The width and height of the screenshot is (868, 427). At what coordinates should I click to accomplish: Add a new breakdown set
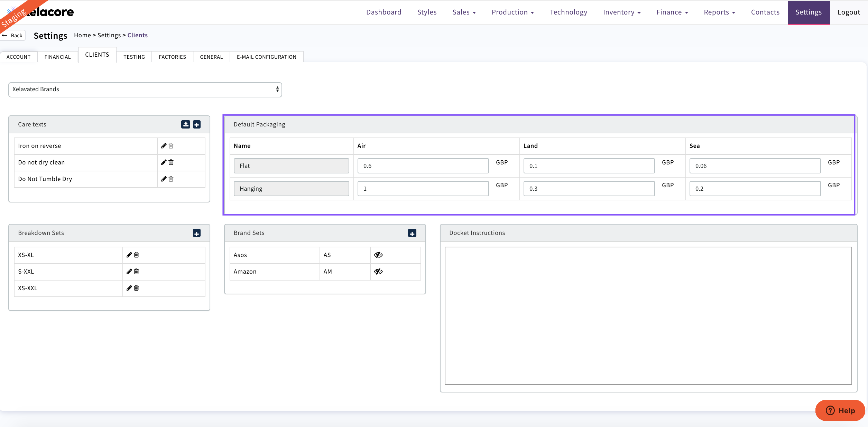click(197, 233)
